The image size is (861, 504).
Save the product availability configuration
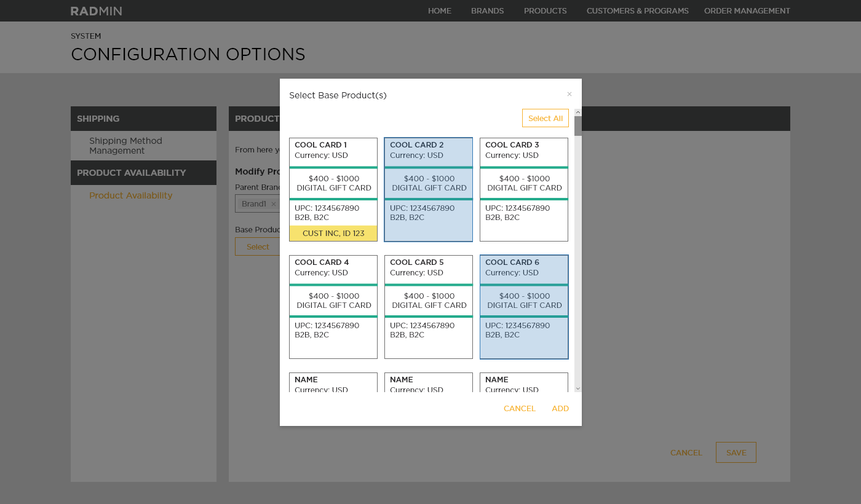[x=736, y=452]
